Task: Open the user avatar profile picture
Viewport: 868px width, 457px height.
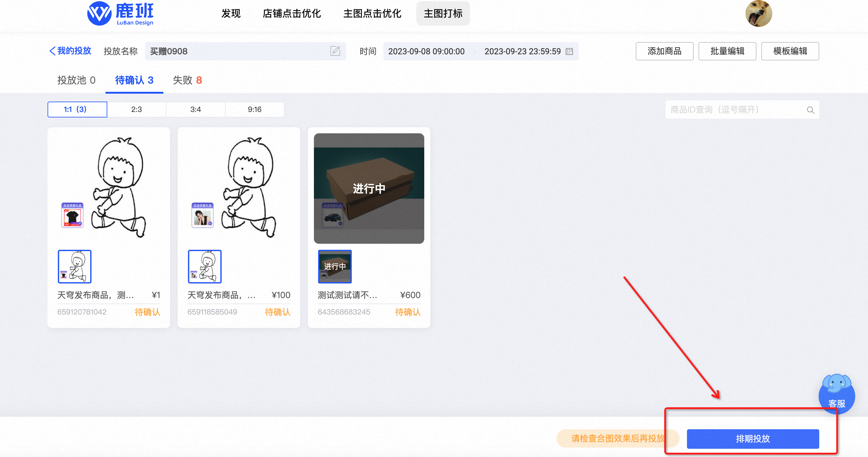Action: 759,13
